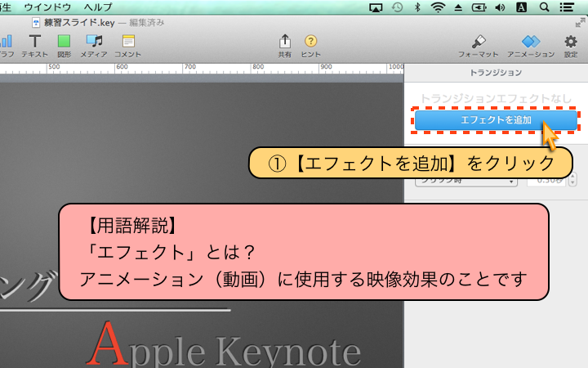
Task: Open the battery status menu
Action: (479, 7)
